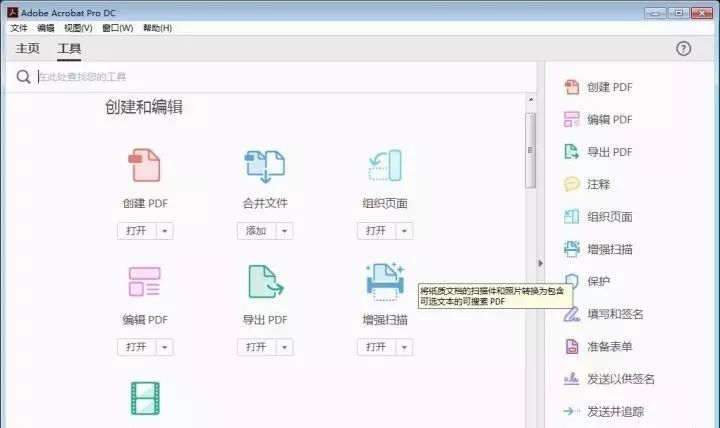Viewport: 720px width, 428px height.
Task: Click 发送并追踪 arrow icon in sidebar
Action: [x=571, y=411]
